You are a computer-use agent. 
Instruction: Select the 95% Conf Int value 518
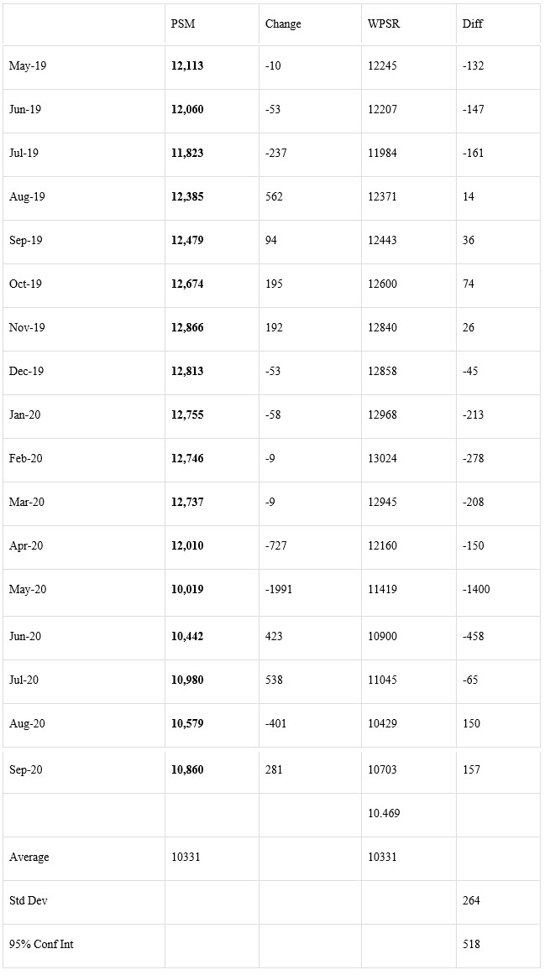[x=471, y=945]
